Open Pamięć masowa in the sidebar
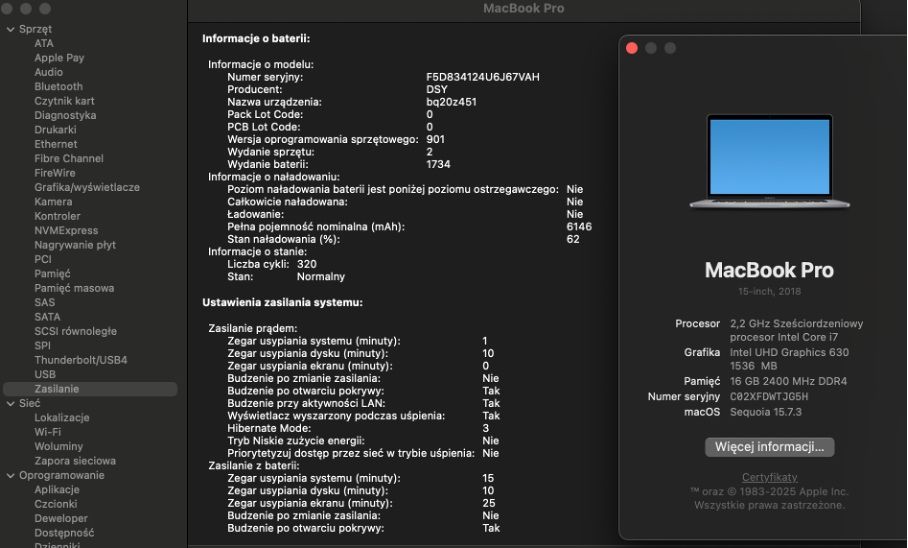This screenshot has width=908, height=548. [74, 288]
